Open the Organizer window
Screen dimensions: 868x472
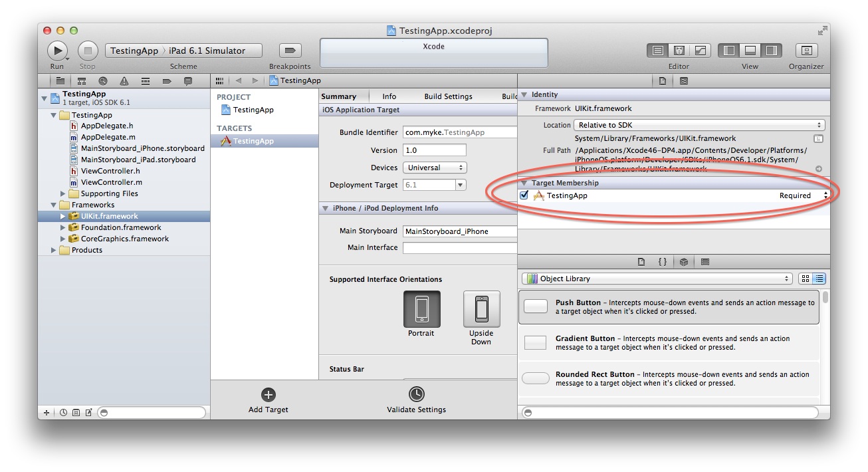click(x=806, y=51)
